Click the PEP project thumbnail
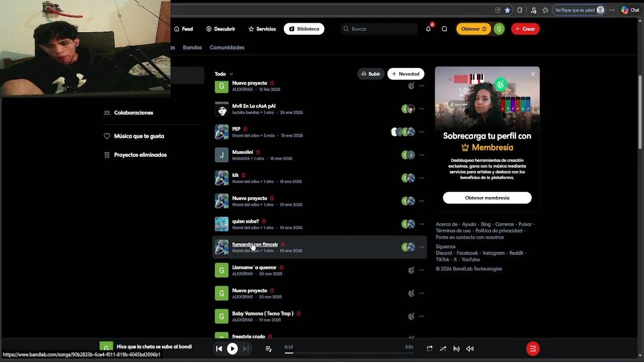 pos(221,132)
